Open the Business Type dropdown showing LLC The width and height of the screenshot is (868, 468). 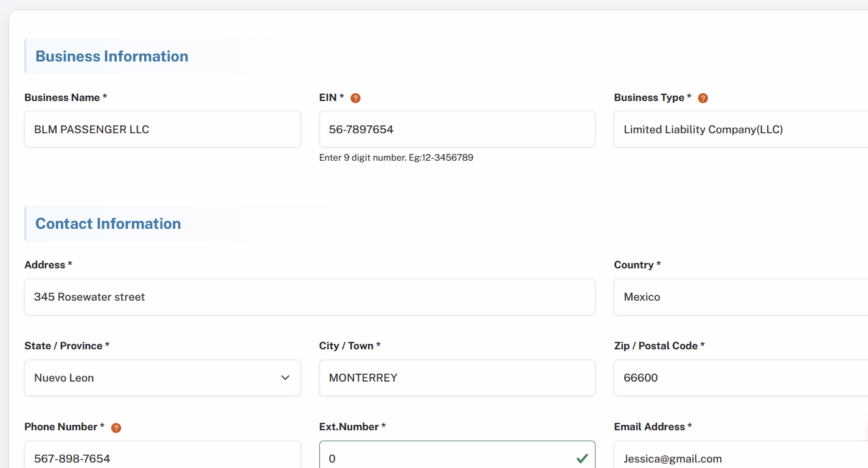(x=741, y=129)
